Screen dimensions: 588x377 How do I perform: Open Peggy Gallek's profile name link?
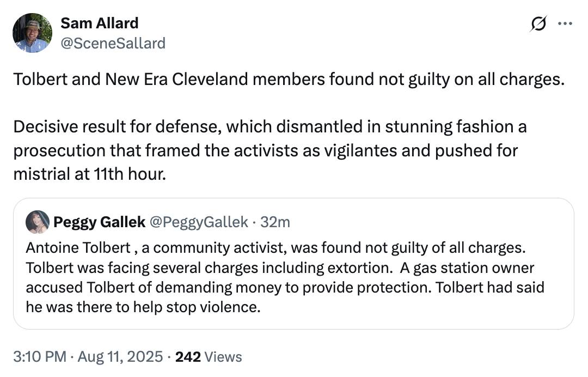pyautogui.click(x=100, y=222)
